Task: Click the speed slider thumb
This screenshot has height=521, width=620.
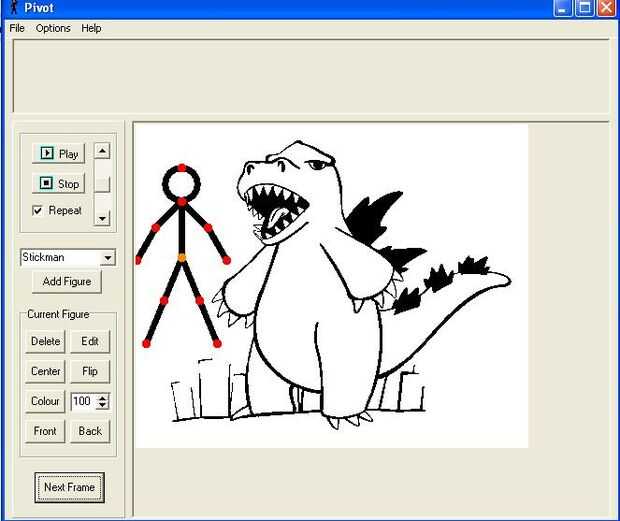Action: click(102, 185)
